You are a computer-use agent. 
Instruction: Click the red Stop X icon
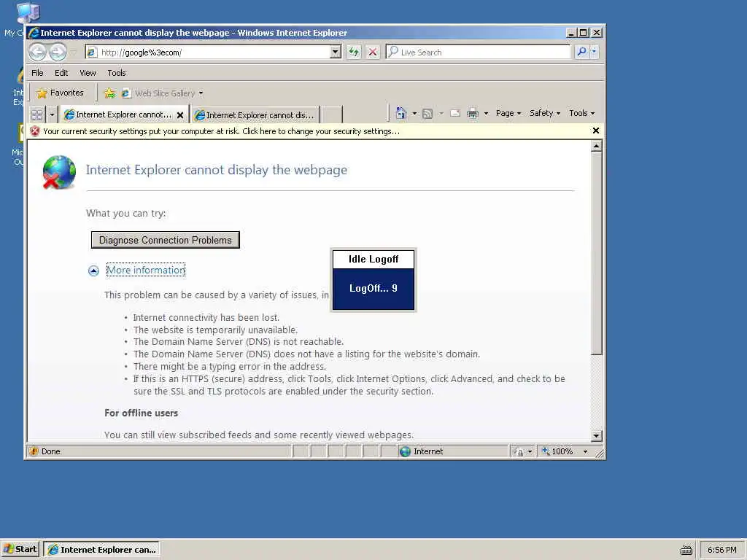[373, 52]
